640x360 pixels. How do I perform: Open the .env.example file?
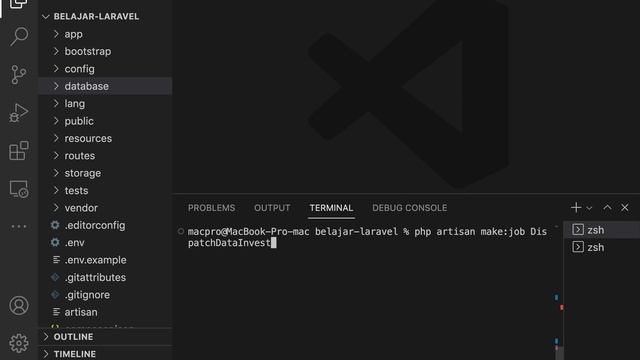tap(105, 260)
